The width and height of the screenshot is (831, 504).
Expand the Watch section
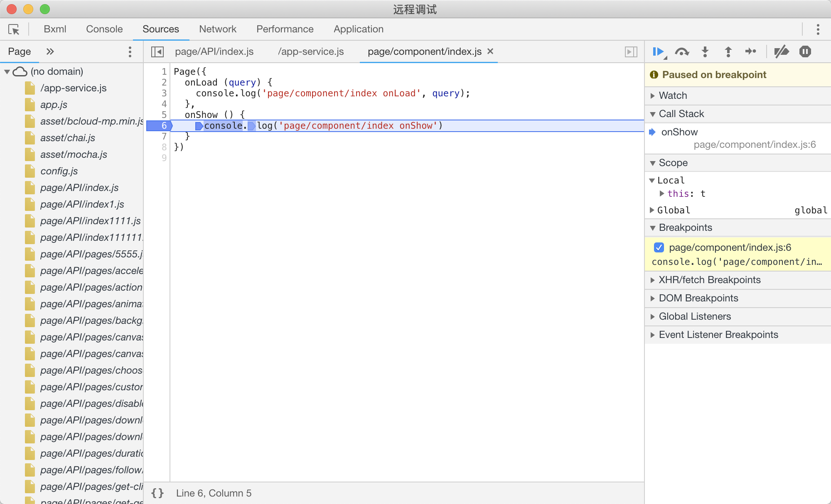[x=673, y=95]
